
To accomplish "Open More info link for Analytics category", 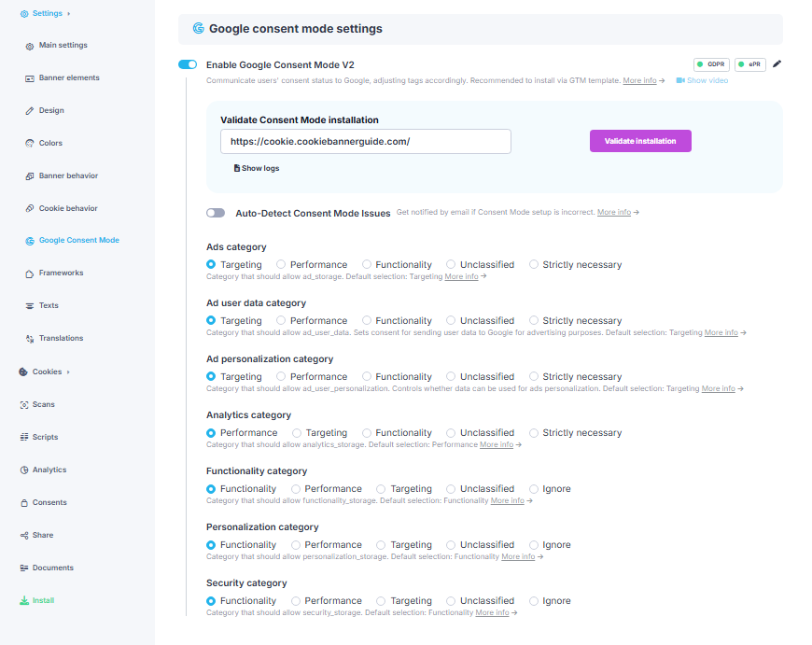I will [497, 444].
